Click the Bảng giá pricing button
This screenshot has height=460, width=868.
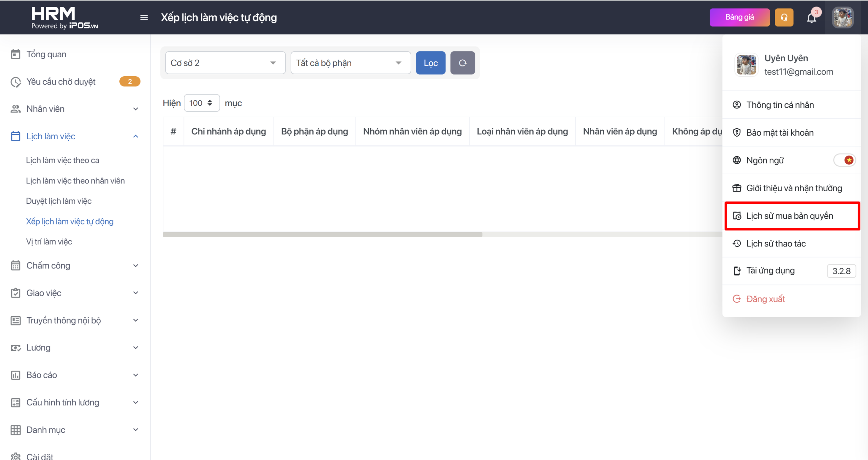point(739,17)
